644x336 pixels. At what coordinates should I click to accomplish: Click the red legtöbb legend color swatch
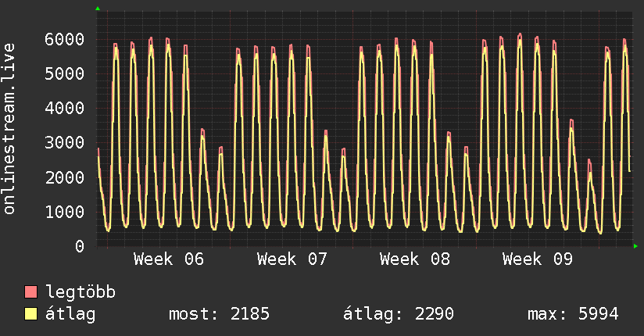[x=30, y=293]
